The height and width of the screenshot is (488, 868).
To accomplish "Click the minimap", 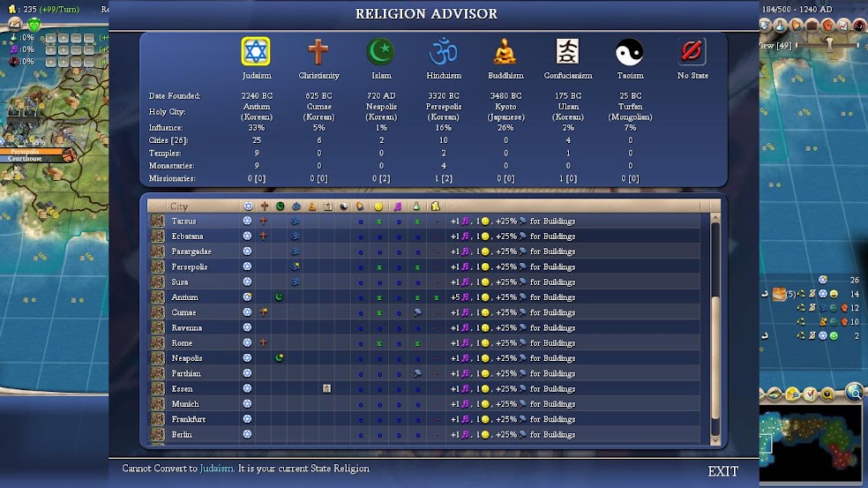I will tap(812, 443).
